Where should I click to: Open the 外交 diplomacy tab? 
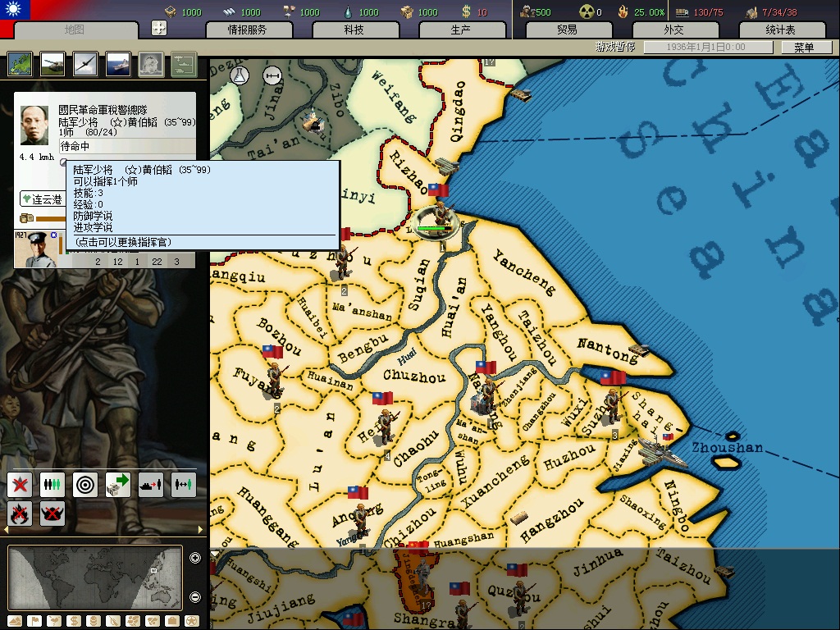pos(674,30)
